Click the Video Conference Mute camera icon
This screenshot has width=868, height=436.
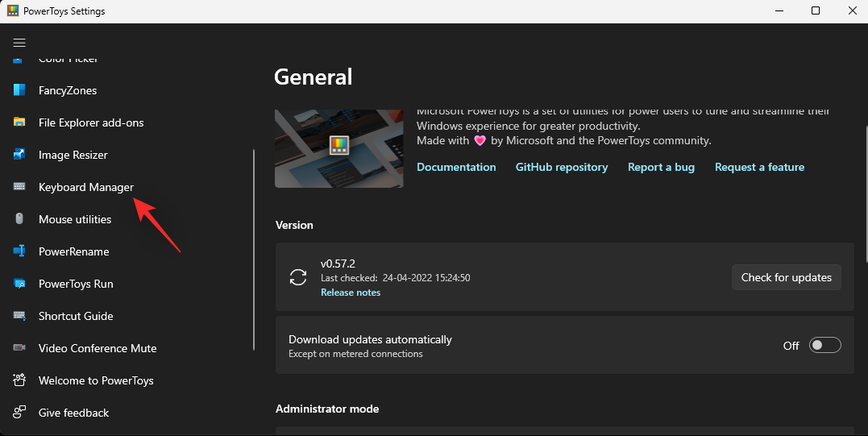pos(19,348)
